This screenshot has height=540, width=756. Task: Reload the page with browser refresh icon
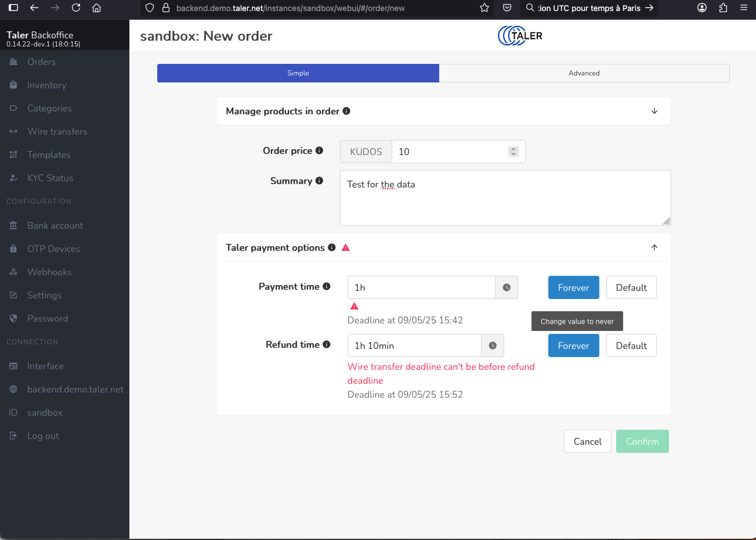(x=76, y=8)
